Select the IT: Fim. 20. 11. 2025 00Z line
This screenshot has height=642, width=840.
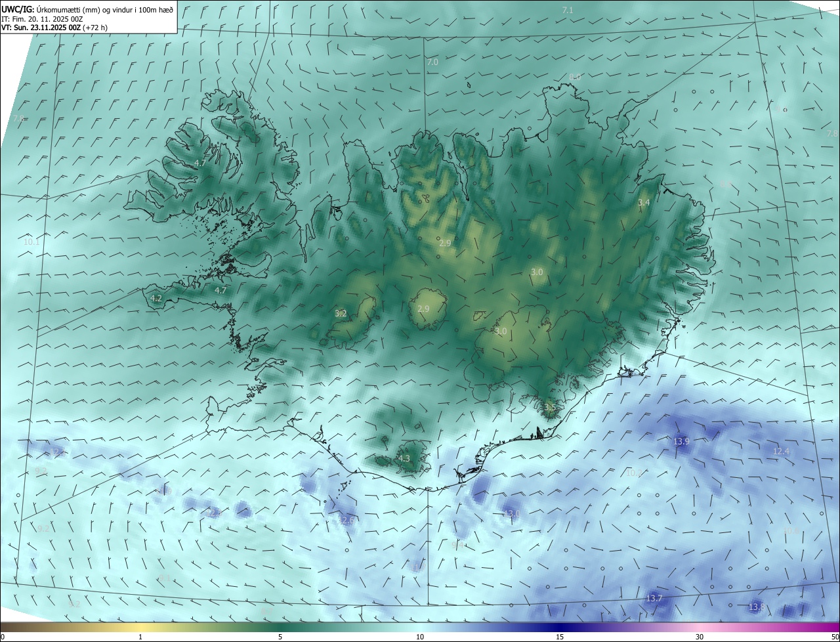coord(42,19)
